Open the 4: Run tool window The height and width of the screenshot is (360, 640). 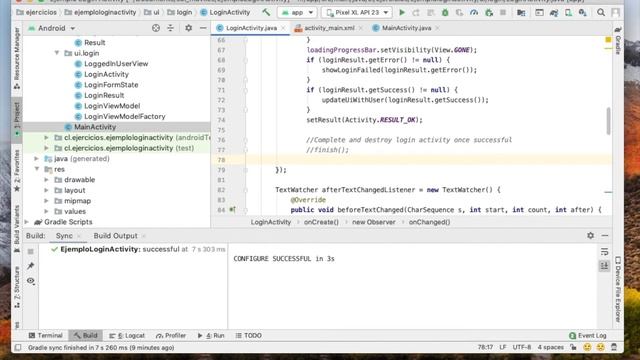pyautogui.click(x=211, y=336)
